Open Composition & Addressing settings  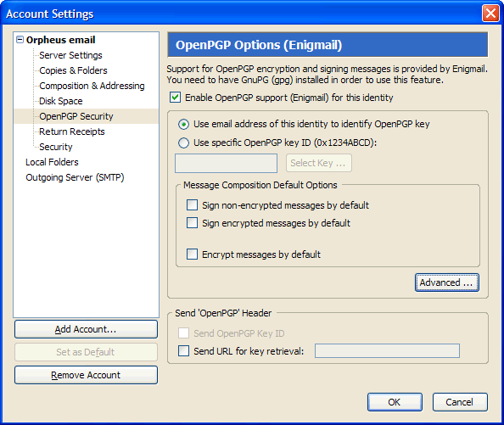click(x=92, y=86)
